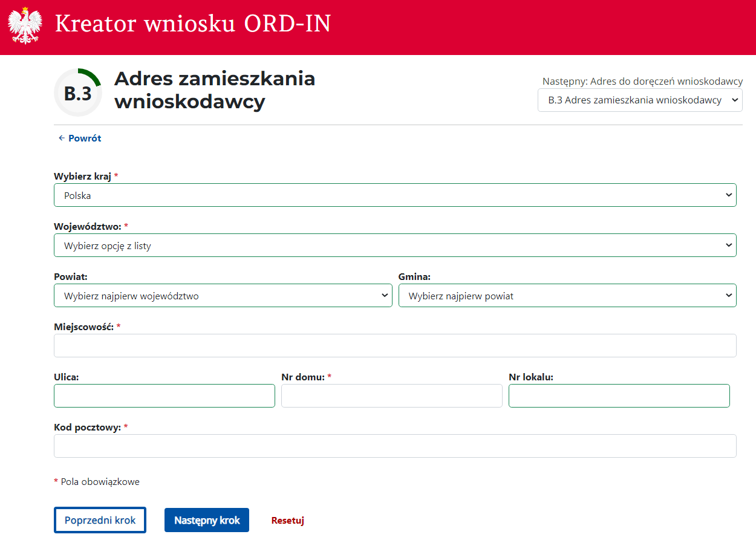Click the Nr domu input field

[x=391, y=396]
